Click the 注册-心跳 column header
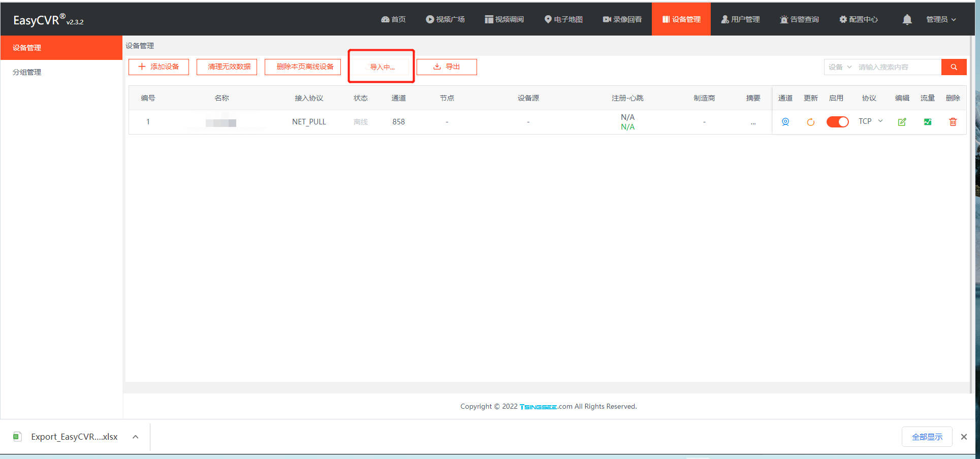Image resolution: width=980 pixels, height=459 pixels. point(627,98)
